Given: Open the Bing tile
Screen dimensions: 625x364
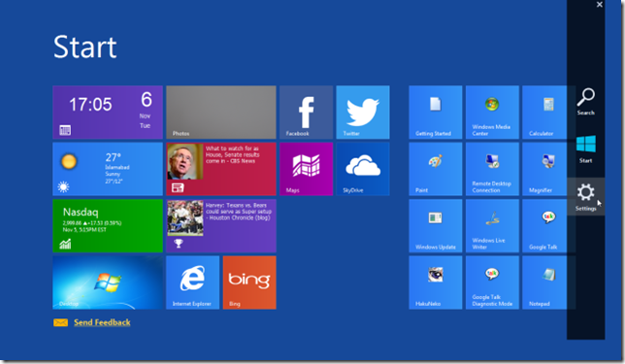Looking at the screenshot, I should pos(249,282).
